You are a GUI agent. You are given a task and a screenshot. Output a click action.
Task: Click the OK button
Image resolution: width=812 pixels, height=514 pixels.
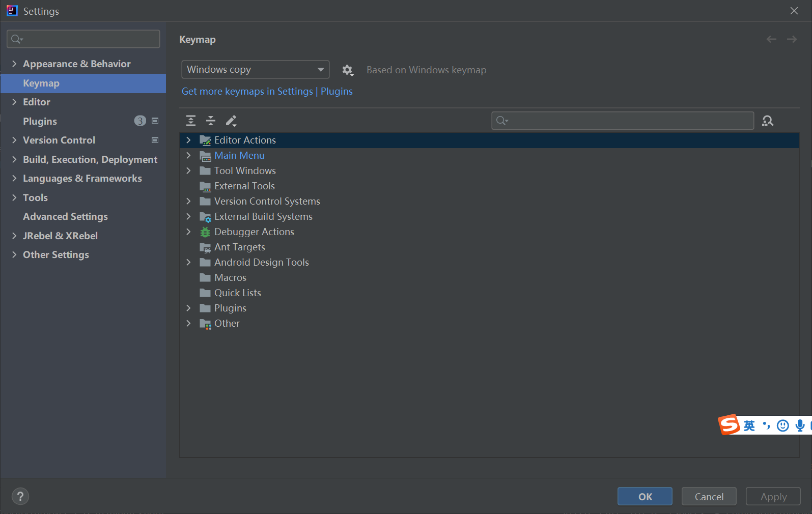(645, 496)
